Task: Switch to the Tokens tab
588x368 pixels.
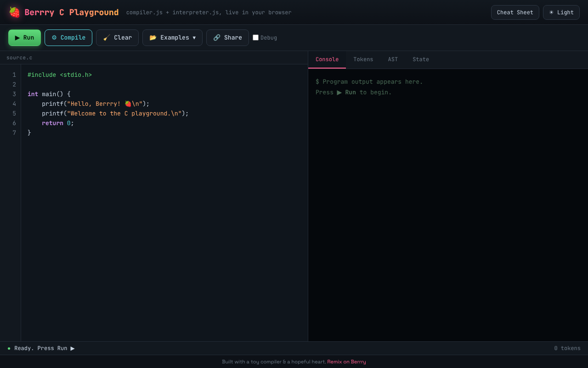Action: [363, 59]
